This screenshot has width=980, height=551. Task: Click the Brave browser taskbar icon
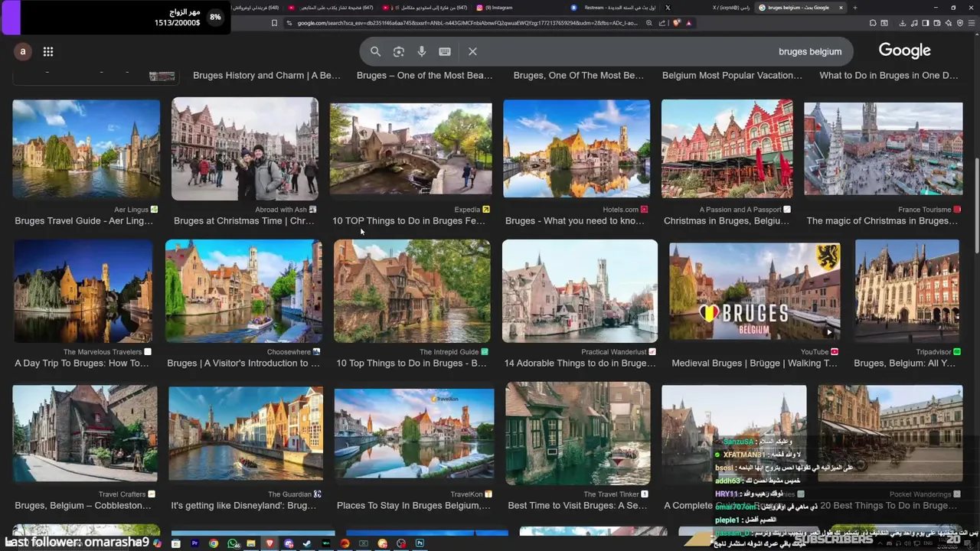pyautogui.click(x=269, y=543)
